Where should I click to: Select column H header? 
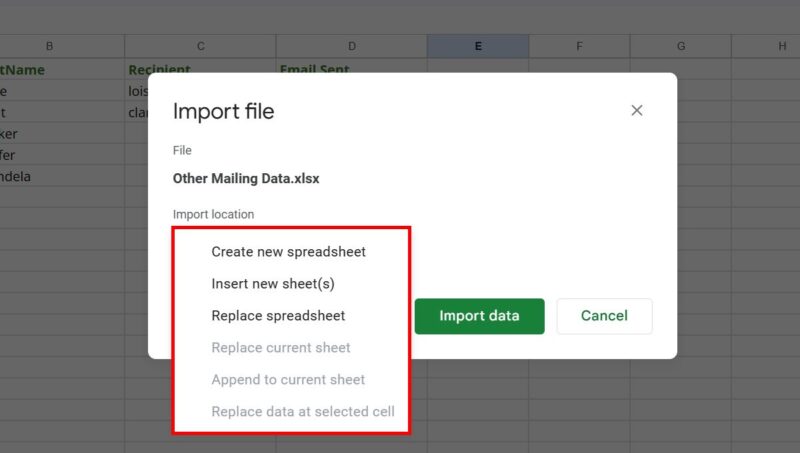[766, 46]
